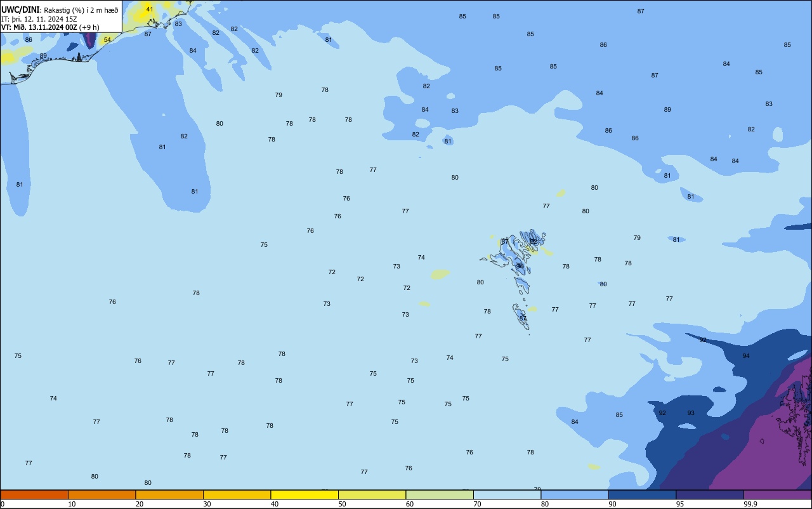This screenshot has height=509, width=812.
Task: Click the 10–20 orange legend swatch
Action: click(x=101, y=494)
